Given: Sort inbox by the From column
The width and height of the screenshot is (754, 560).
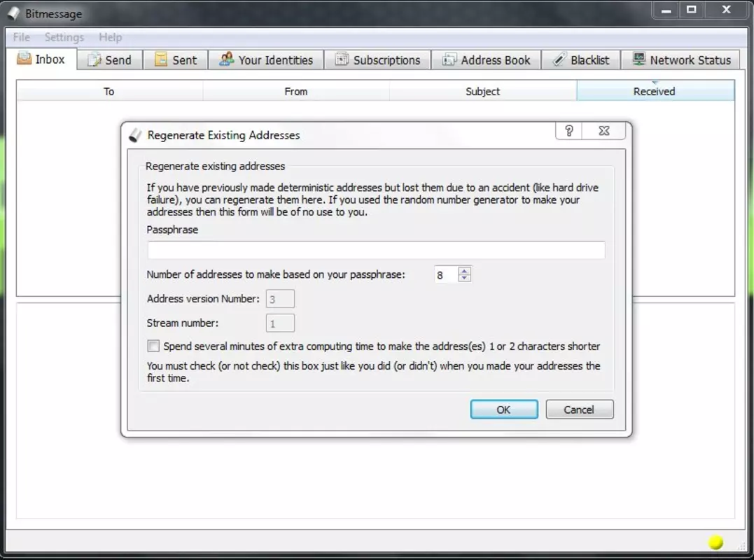Looking at the screenshot, I should coord(295,91).
